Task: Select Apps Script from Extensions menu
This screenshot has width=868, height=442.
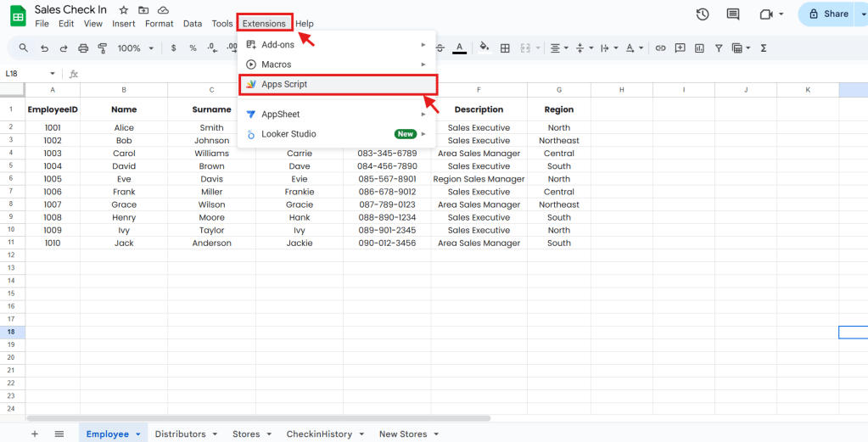Action: (284, 84)
